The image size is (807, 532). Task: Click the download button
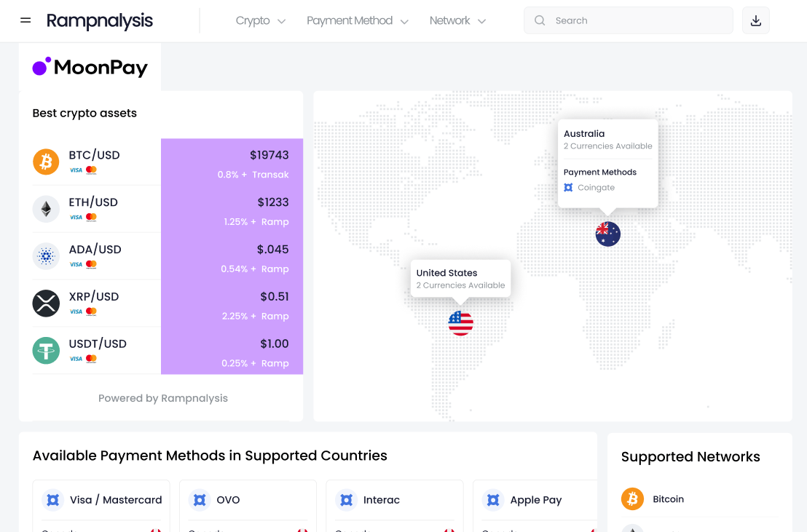(x=755, y=20)
